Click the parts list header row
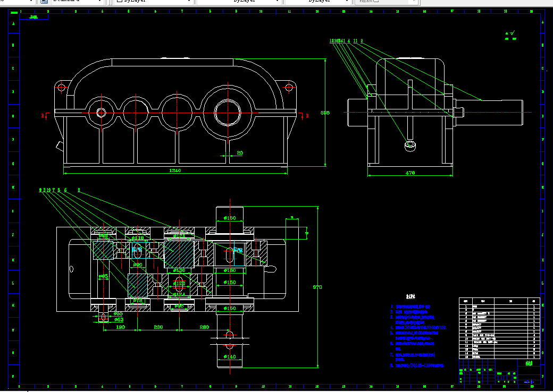Image resolution: width=553 pixels, height=392 pixels. pos(499,301)
